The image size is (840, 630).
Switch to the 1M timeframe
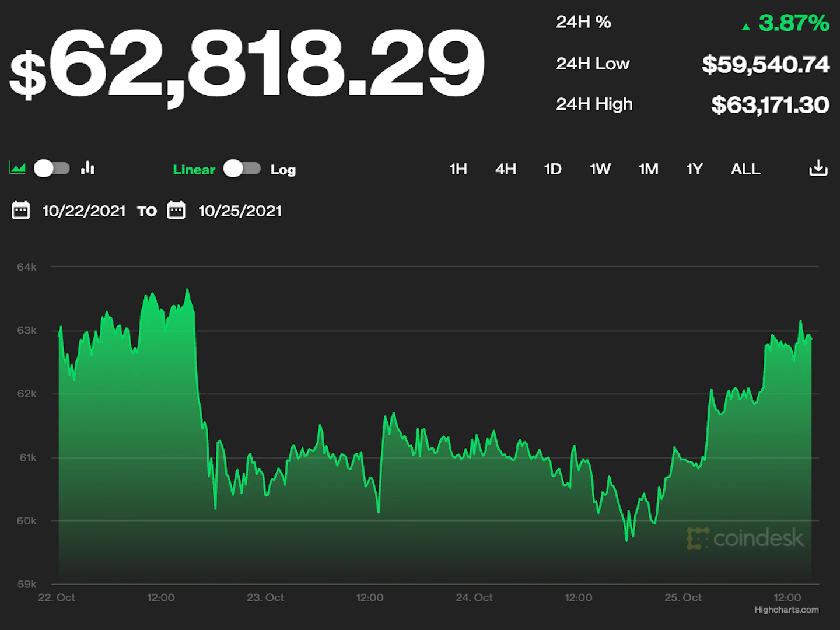click(648, 169)
